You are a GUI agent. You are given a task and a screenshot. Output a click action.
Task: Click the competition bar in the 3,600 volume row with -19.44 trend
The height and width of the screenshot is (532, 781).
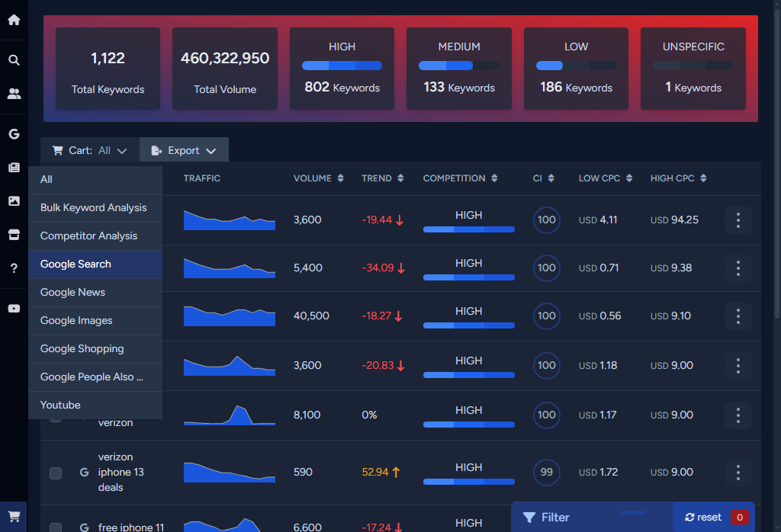coord(469,229)
